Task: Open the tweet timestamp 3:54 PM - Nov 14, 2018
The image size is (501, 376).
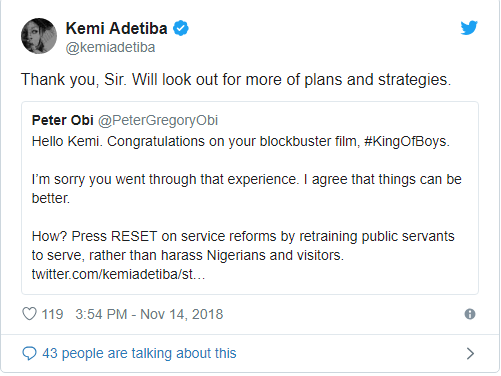Action: (x=149, y=314)
